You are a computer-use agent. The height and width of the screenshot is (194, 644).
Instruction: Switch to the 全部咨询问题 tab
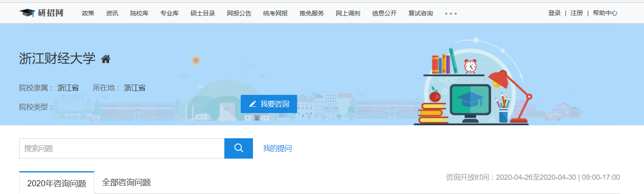coord(126,183)
